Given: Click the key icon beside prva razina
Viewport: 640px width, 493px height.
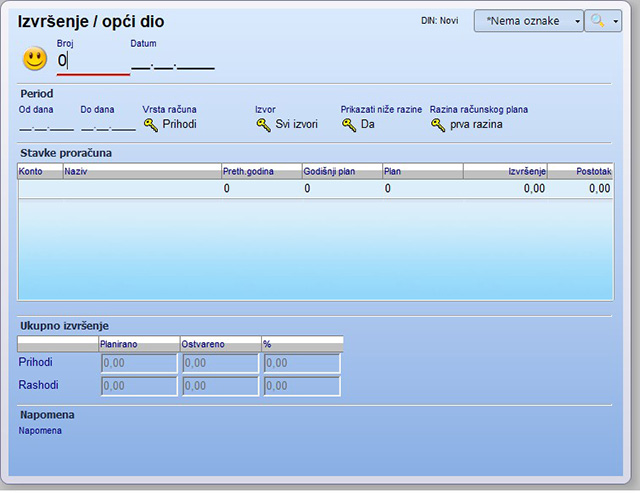Looking at the screenshot, I should 438,125.
